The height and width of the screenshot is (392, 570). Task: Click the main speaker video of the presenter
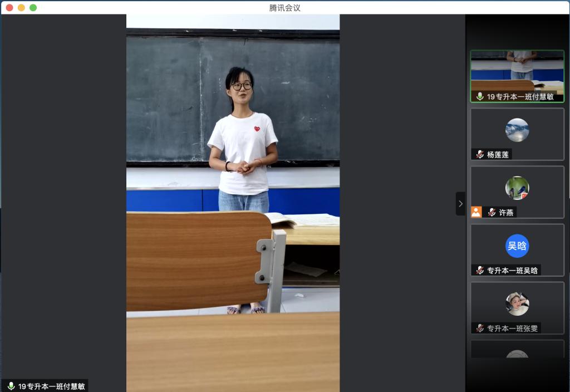233,167
